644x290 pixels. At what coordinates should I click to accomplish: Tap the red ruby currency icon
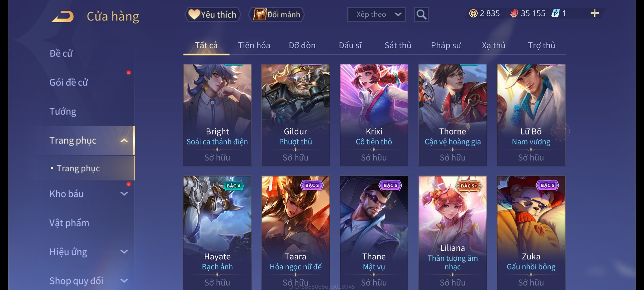pos(514,13)
